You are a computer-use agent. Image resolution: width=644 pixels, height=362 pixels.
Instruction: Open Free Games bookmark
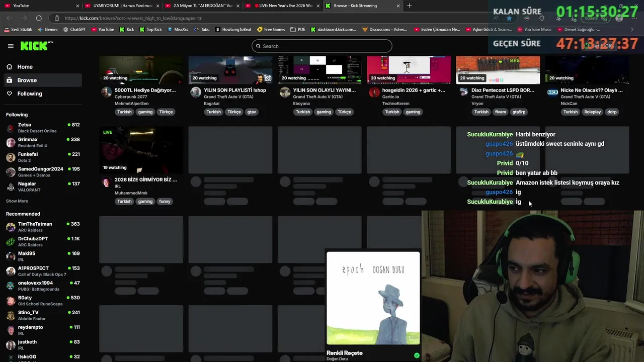(271, 30)
